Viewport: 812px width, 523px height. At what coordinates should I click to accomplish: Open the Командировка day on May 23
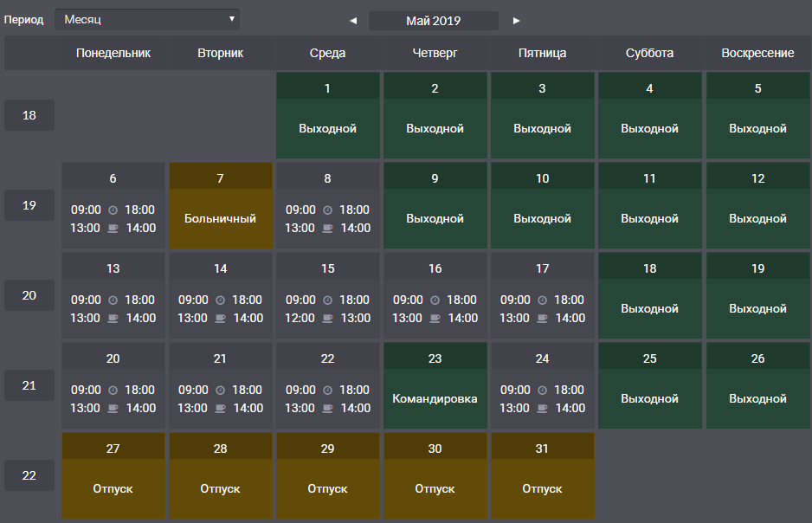[x=435, y=399]
